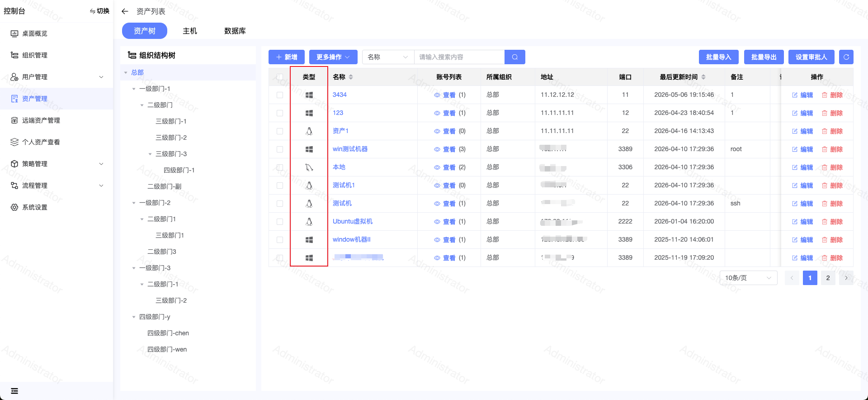
Task: Open the asset link 资产1
Action: tap(340, 131)
